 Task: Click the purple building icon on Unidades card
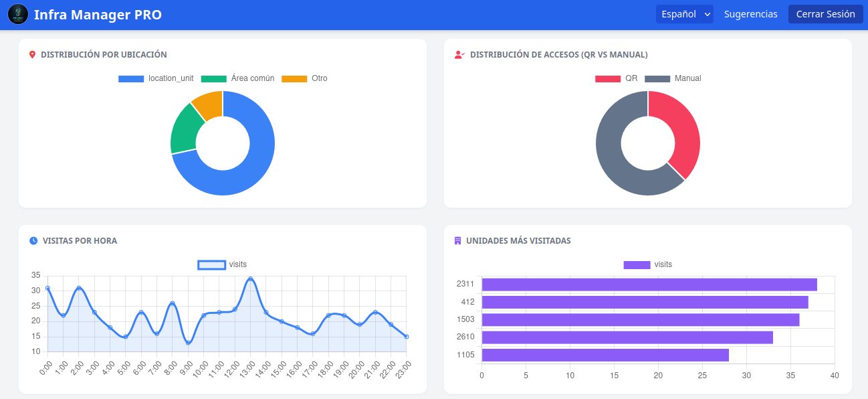click(458, 240)
